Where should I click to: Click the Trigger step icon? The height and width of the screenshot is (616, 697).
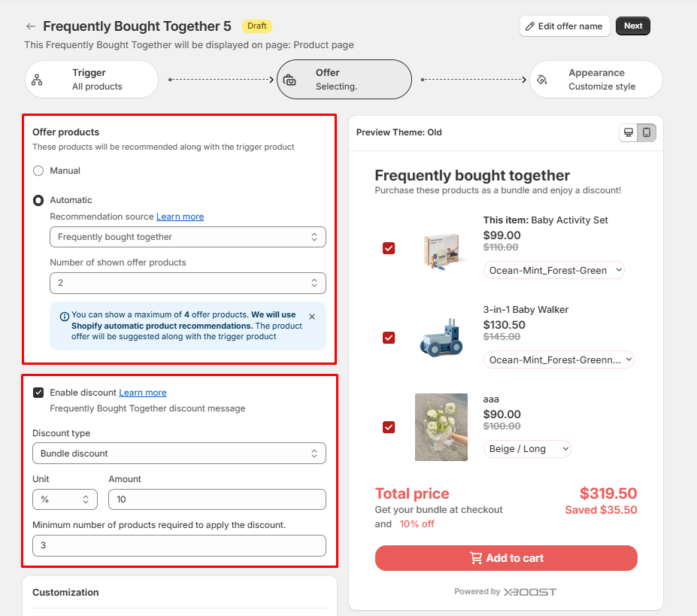pyautogui.click(x=37, y=80)
